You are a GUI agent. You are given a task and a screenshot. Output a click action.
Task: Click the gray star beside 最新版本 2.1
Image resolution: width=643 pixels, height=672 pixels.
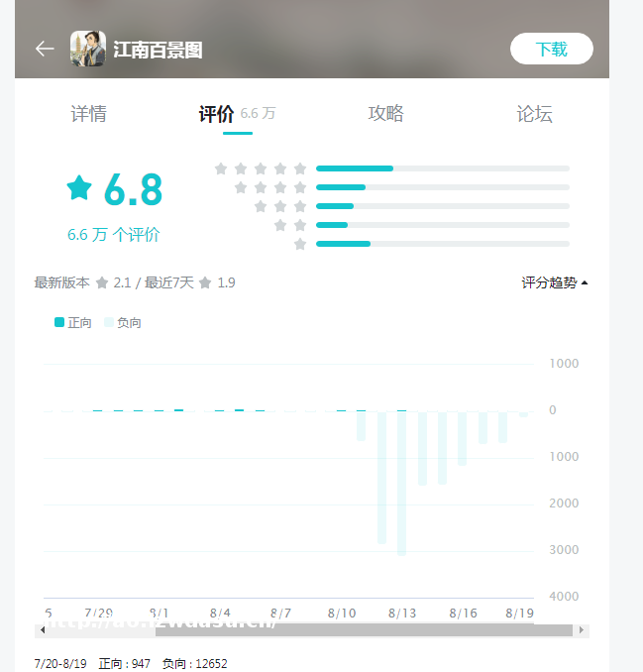point(101,283)
